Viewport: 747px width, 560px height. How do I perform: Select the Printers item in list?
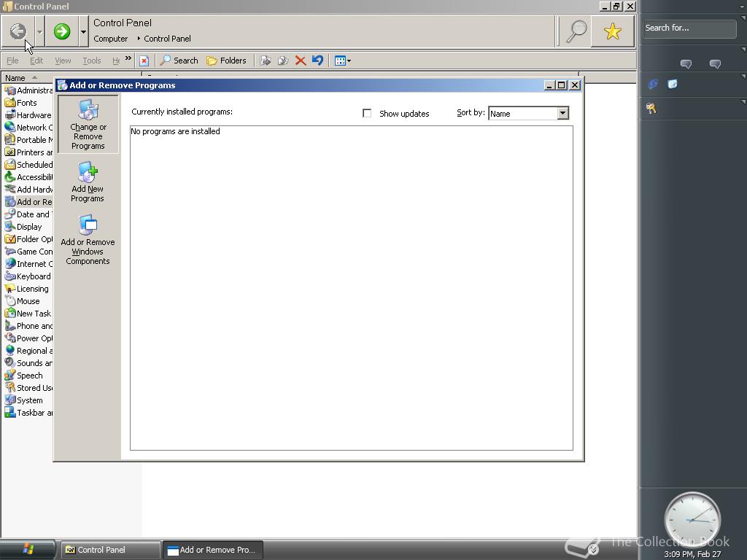28,152
